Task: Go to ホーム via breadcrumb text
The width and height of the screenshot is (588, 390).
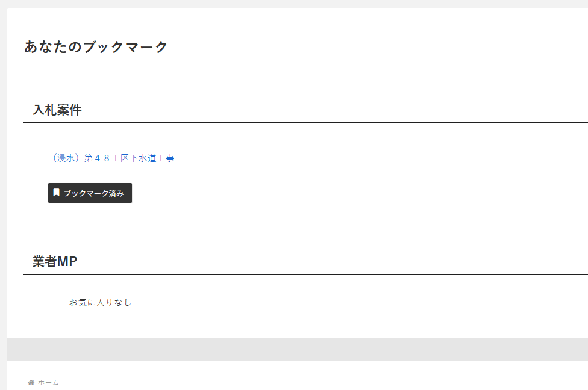Action: point(48,383)
